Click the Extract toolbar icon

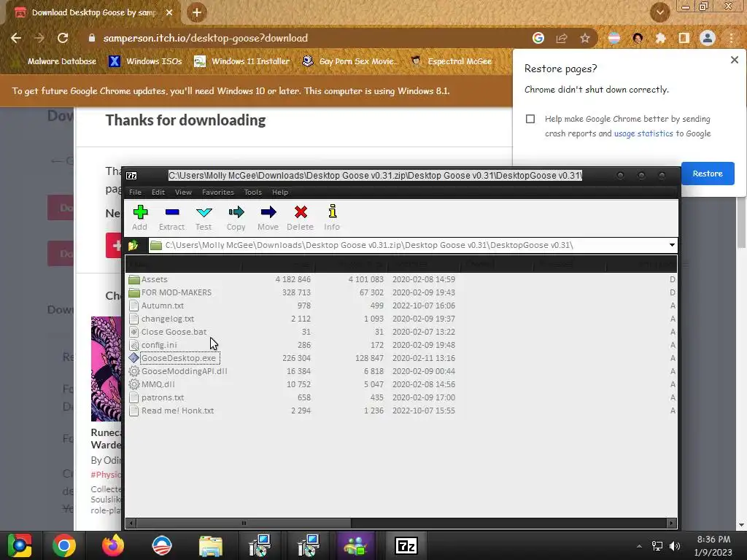click(x=171, y=217)
